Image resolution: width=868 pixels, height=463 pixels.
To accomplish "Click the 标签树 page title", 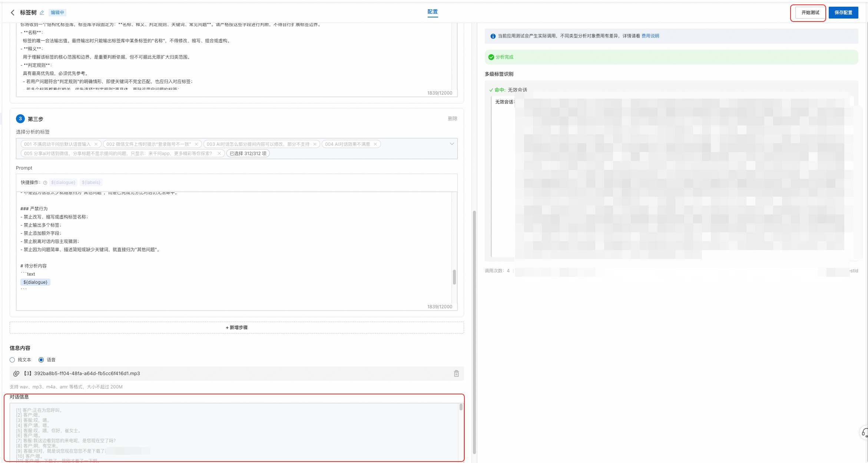I will tap(28, 13).
